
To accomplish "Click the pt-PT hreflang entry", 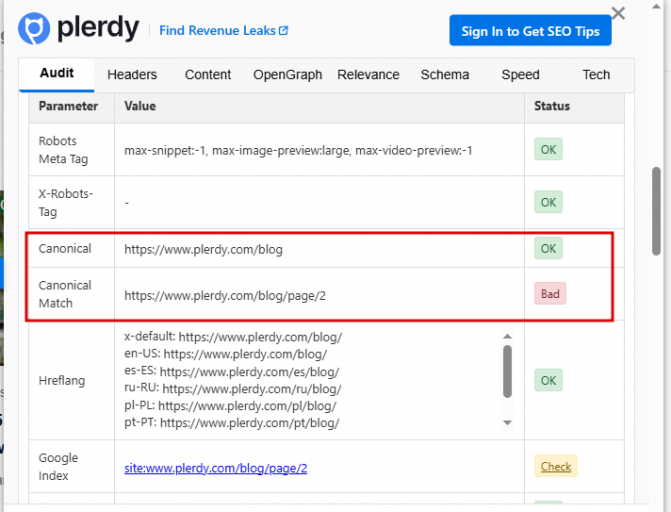I will coord(232,423).
